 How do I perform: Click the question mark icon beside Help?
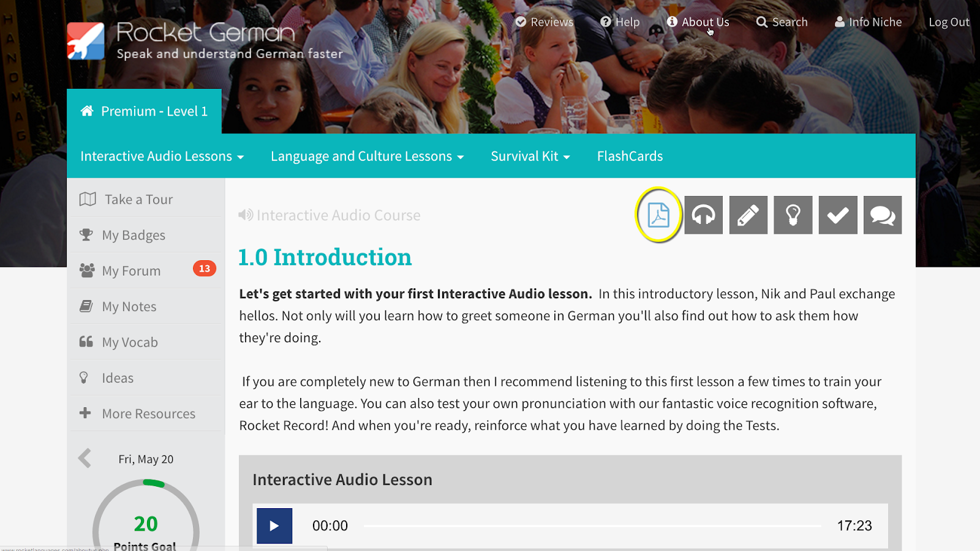606,22
